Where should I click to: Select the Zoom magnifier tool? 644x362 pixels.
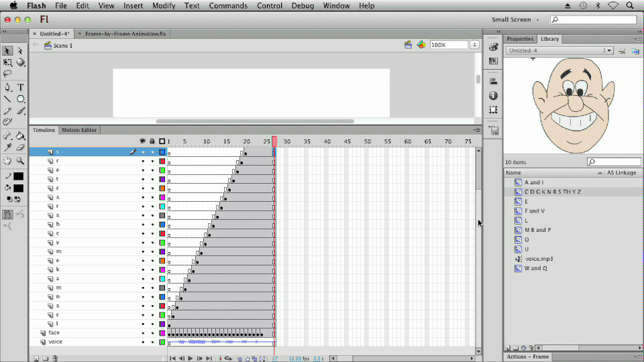coord(20,160)
